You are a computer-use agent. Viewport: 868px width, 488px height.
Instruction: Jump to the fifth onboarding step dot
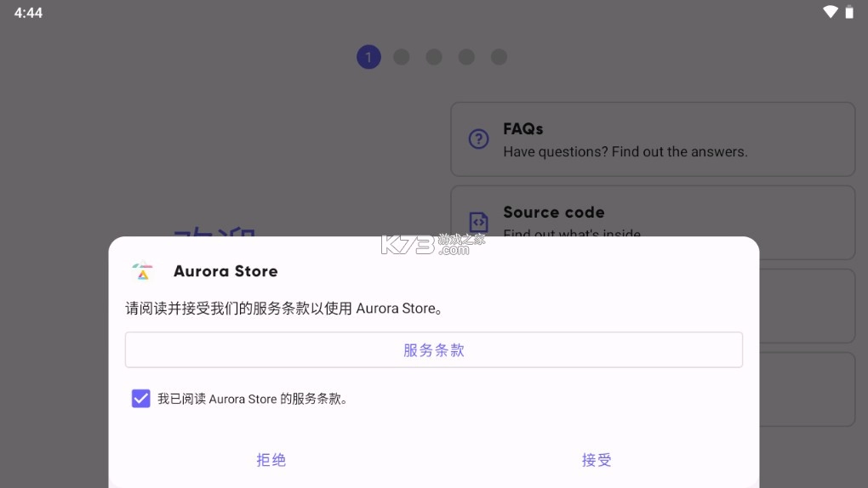click(x=500, y=57)
